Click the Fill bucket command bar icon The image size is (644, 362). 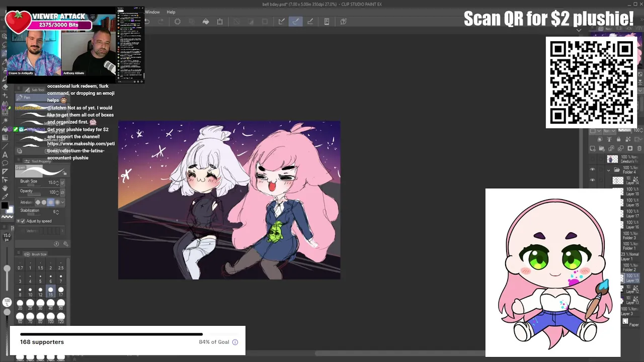click(x=206, y=22)
